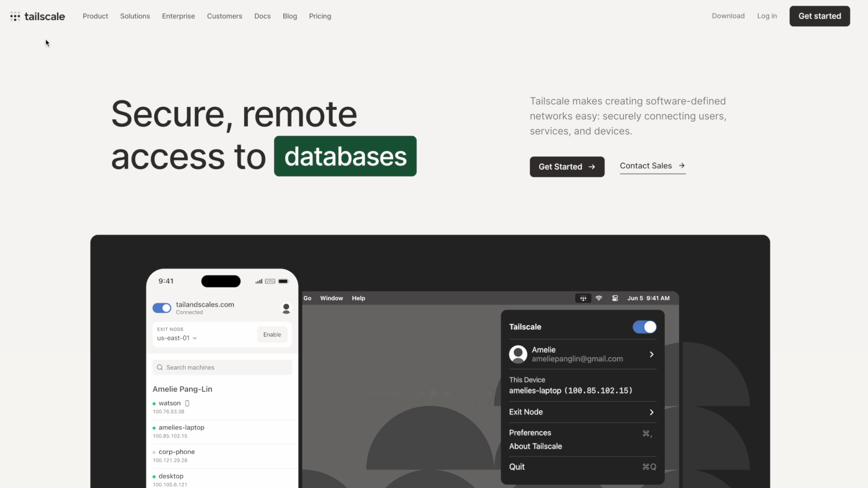
Task: Go to Enterprise page
Action: (x=178, y=16)
